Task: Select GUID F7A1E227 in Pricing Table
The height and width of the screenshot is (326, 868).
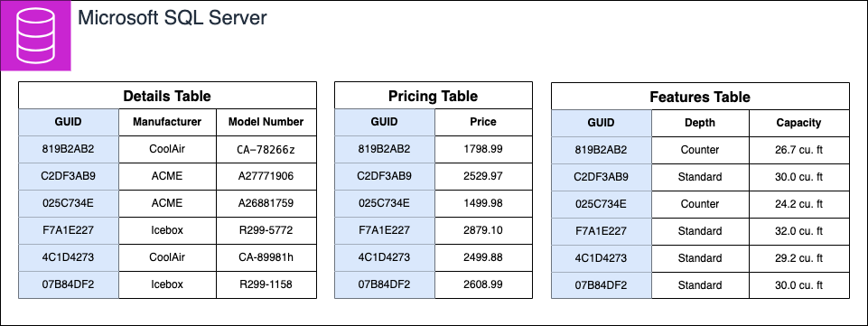Action: pos(385,231)
